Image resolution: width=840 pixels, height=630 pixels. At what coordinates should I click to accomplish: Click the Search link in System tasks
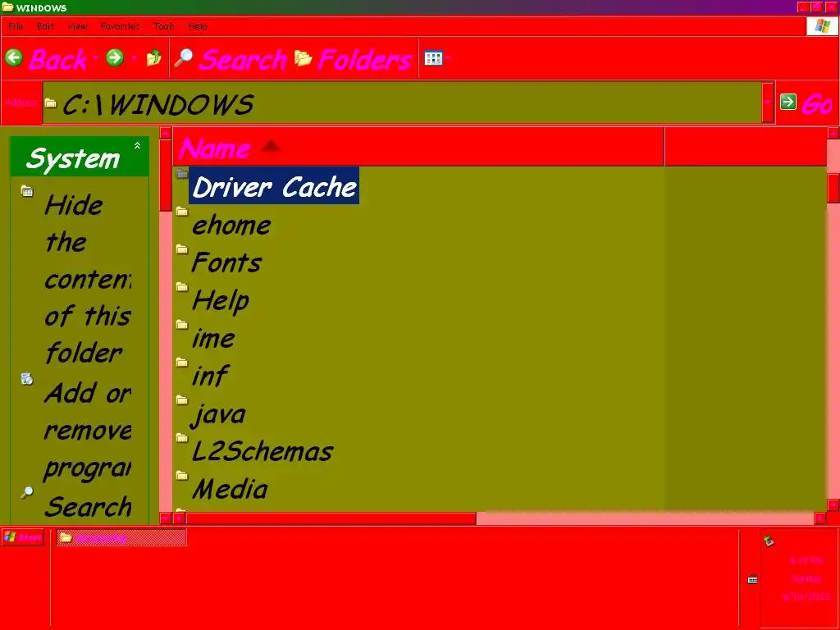click(x=88, y=506)
